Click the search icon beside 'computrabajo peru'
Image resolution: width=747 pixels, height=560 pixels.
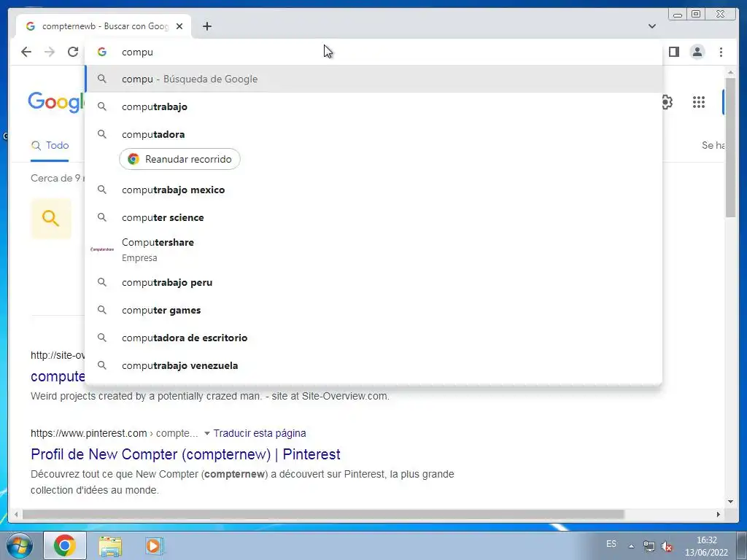tap(102, 282)
